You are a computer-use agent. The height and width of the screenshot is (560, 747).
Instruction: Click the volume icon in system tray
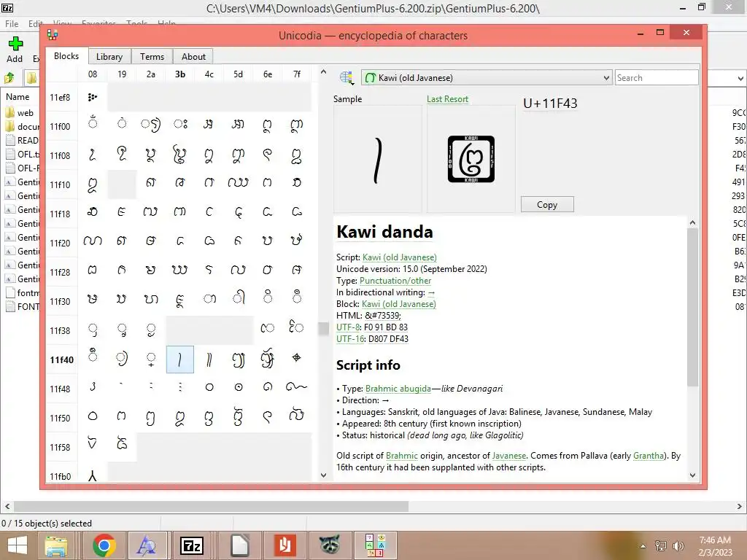click(x=678, y=546)
